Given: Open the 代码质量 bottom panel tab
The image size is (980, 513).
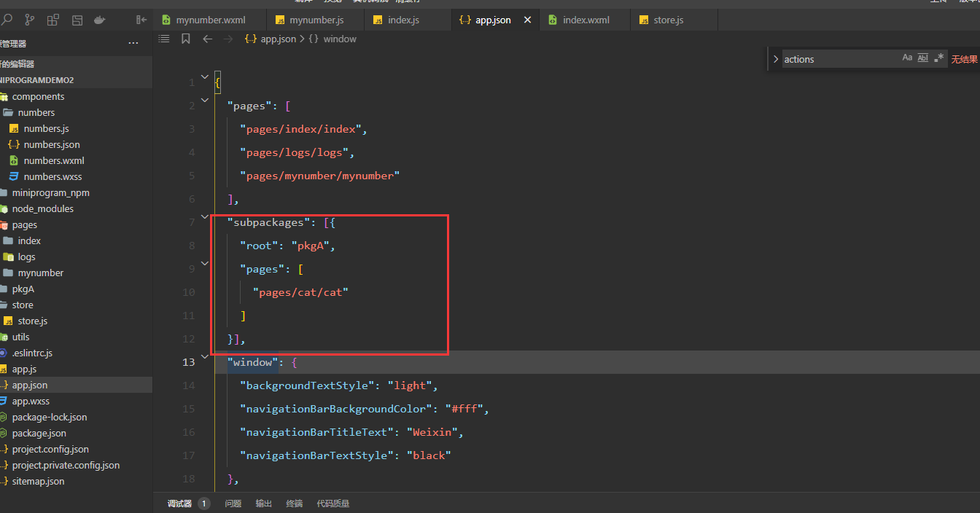Looking at the screenshot, I should [x=333, y=504].
